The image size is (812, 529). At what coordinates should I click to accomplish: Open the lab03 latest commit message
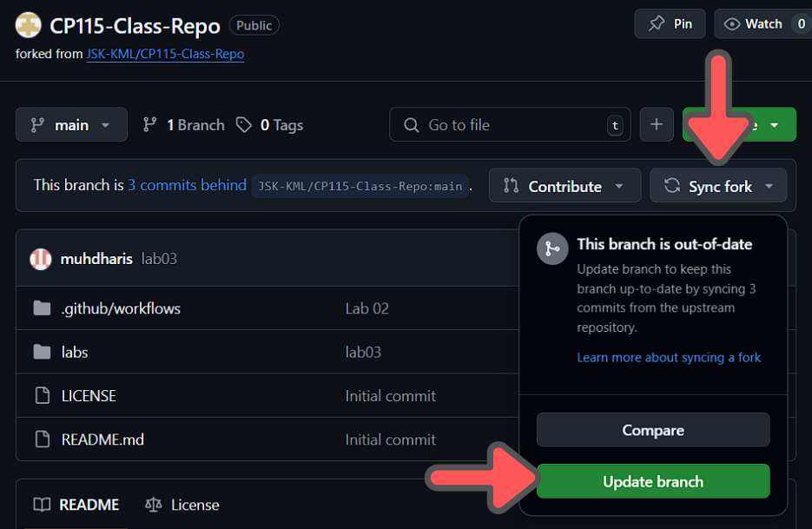coord(159,259)
